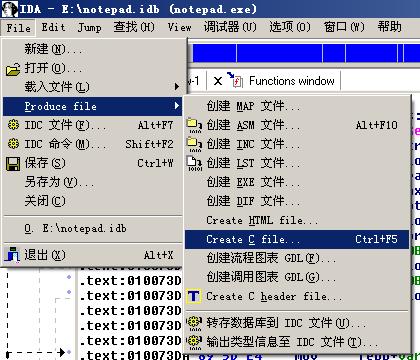Select 输出类型信息至 IDC 文件(T)... item
Viewport: 420px width, 360px height.
[x=297, y=342]
